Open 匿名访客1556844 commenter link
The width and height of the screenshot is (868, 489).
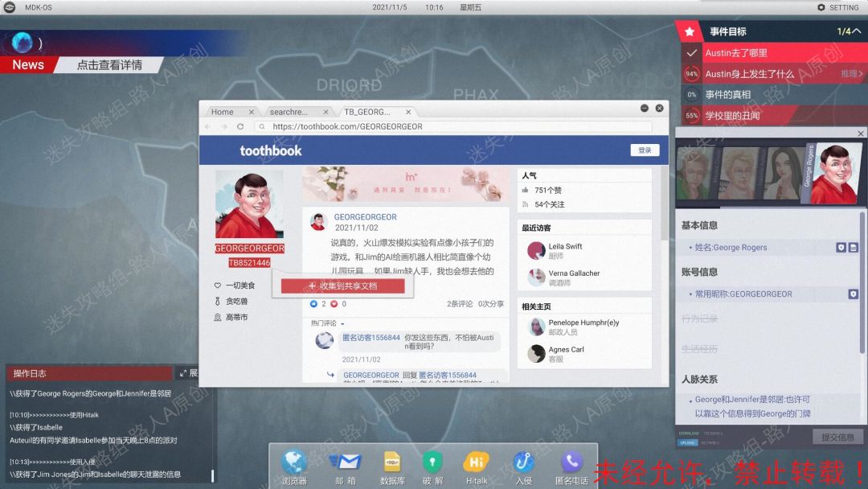coord(371,337)
